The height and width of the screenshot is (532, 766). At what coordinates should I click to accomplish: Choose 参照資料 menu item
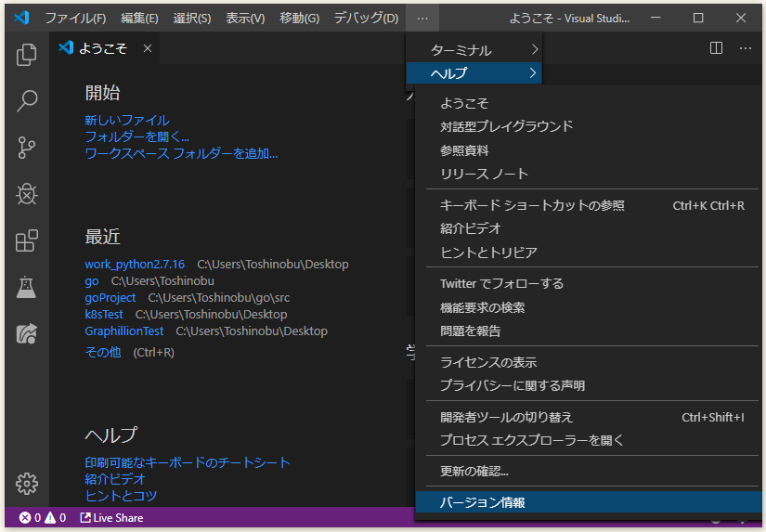click(x=589, y=150)
